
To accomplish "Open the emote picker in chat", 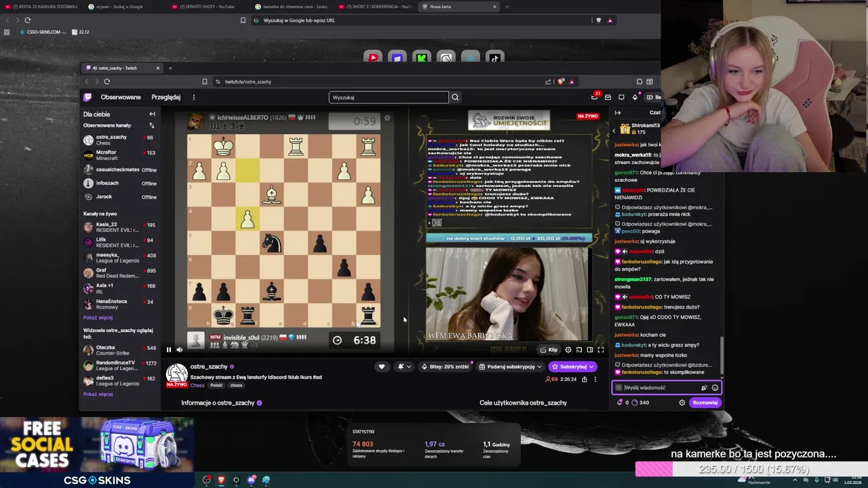I will pos(715,388).
